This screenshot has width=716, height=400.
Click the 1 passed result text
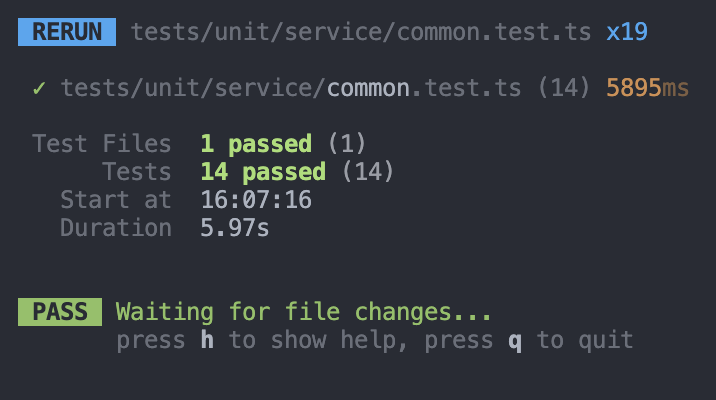257,145
